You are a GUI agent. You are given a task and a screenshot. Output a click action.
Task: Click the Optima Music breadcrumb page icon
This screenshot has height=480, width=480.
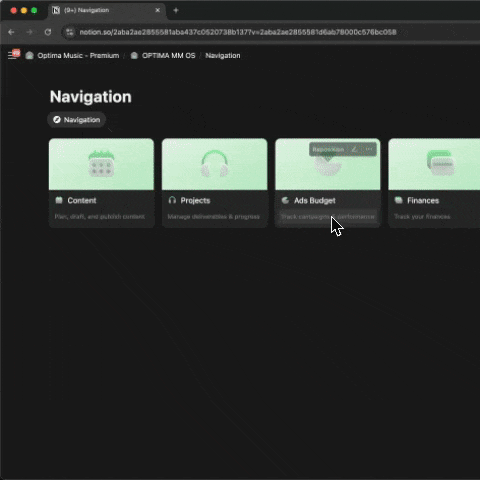tap(30, 56)
